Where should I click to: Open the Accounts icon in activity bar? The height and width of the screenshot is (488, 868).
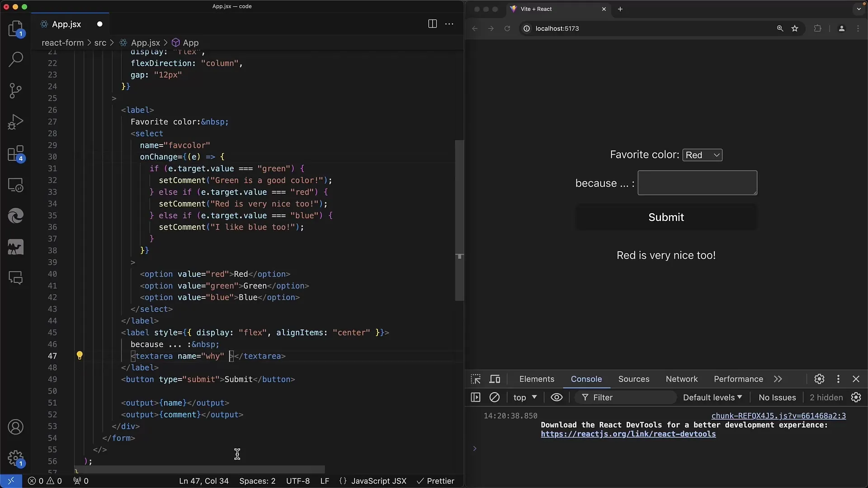coord(16,427)
